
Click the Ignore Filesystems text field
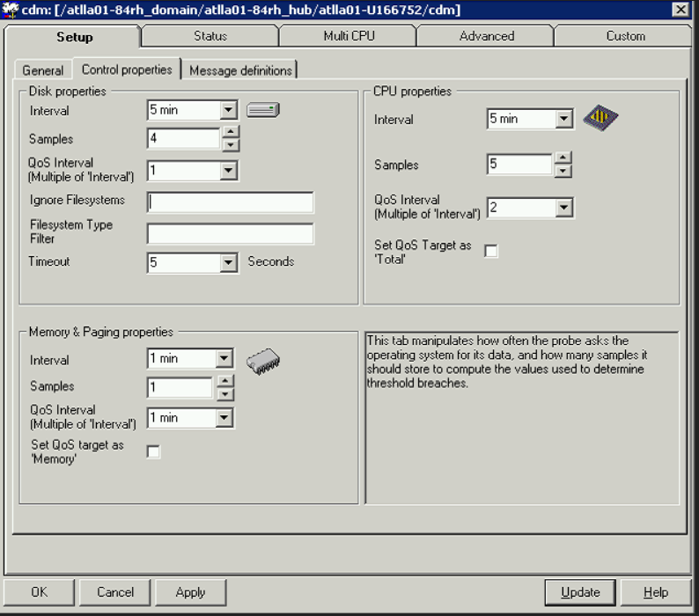(x=230, y=202)
